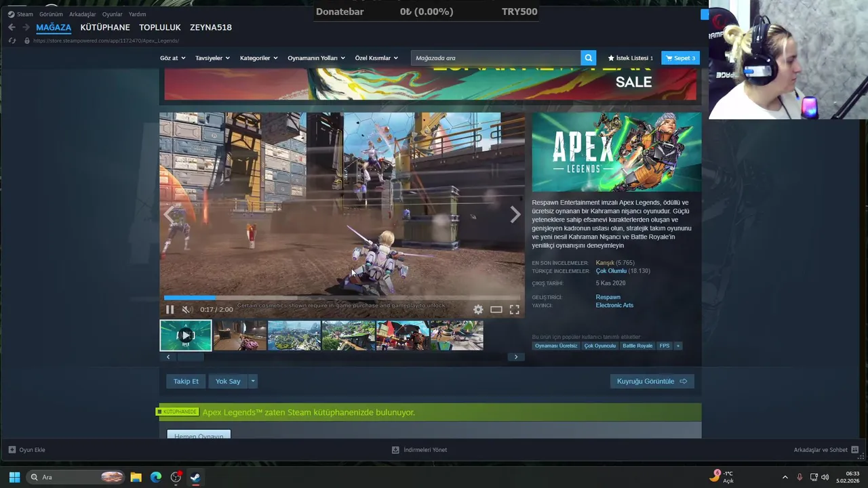The width and height of the screenshot is (868, 488).
Task: Switch to the KÜTÜPHANE tab
Action: 105,27
